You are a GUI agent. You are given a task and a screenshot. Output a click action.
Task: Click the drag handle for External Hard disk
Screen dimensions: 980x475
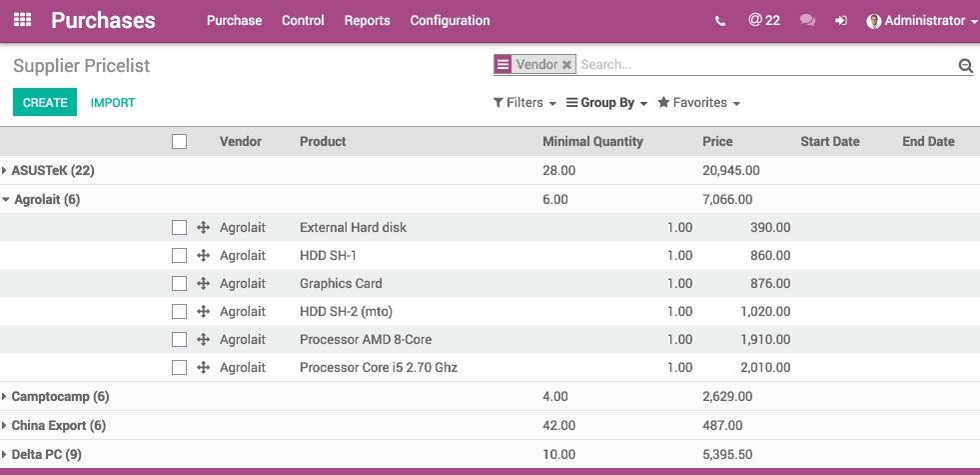203,228
